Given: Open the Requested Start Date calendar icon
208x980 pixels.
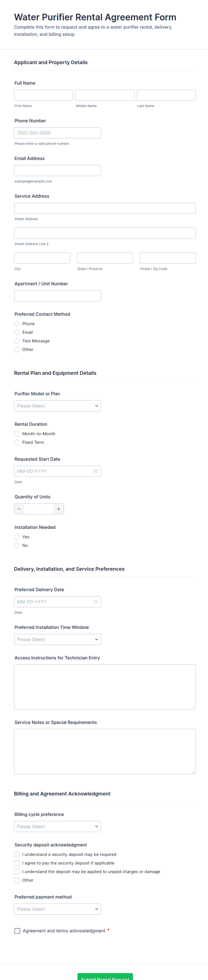Looking at the screenshot, I should [96, 471].
